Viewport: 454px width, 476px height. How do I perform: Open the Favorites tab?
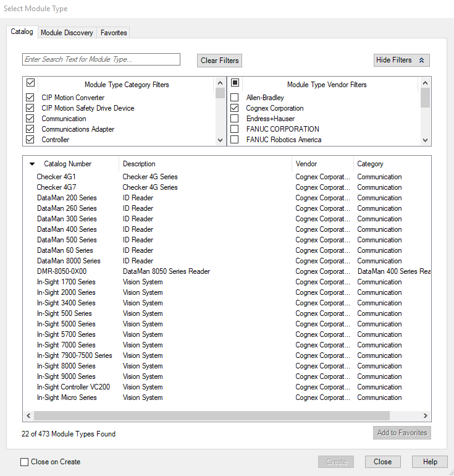[x=114, y=33]
